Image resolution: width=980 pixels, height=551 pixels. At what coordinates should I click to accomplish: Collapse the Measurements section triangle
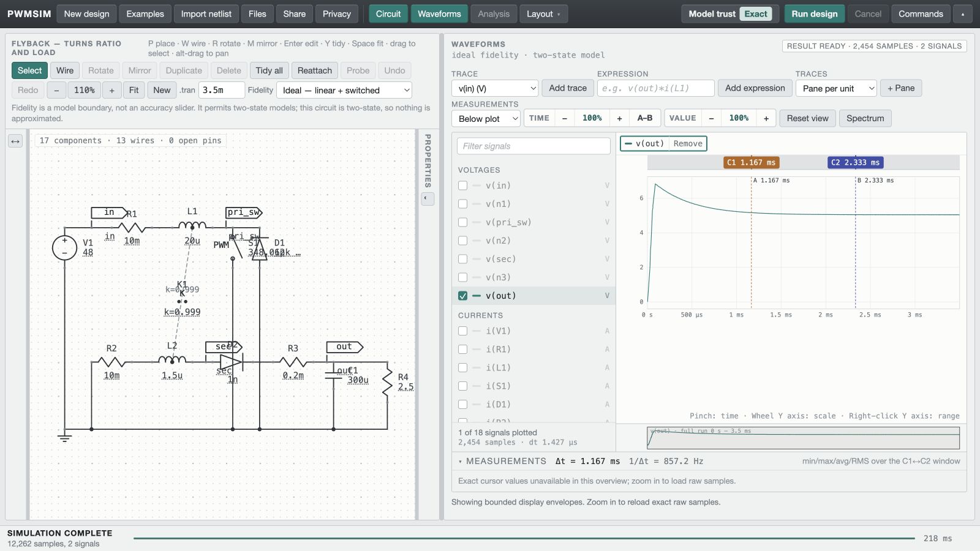point(460,462)
